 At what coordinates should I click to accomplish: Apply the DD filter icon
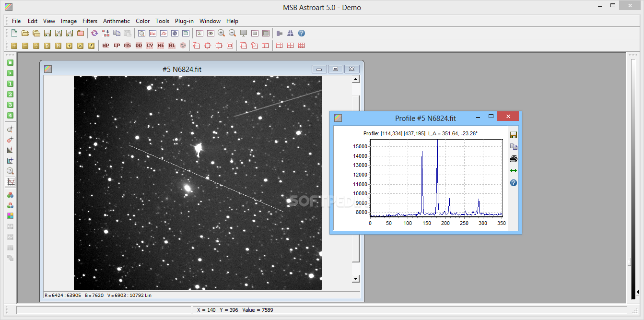tap(139, 46)
